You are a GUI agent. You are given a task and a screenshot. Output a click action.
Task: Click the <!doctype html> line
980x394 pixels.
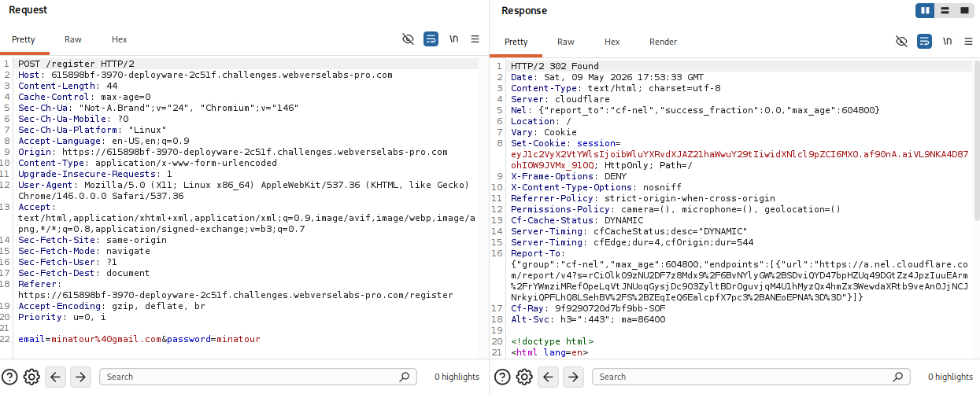(552, 341)
